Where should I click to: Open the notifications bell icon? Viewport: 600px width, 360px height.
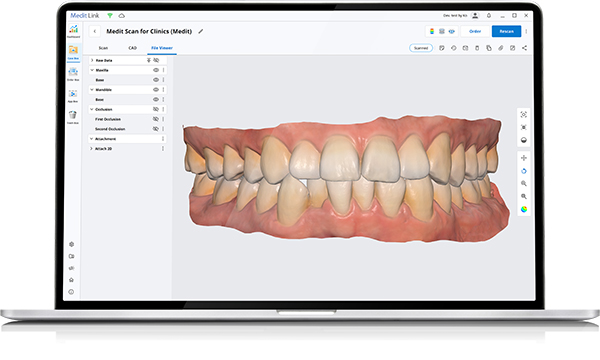489,16
